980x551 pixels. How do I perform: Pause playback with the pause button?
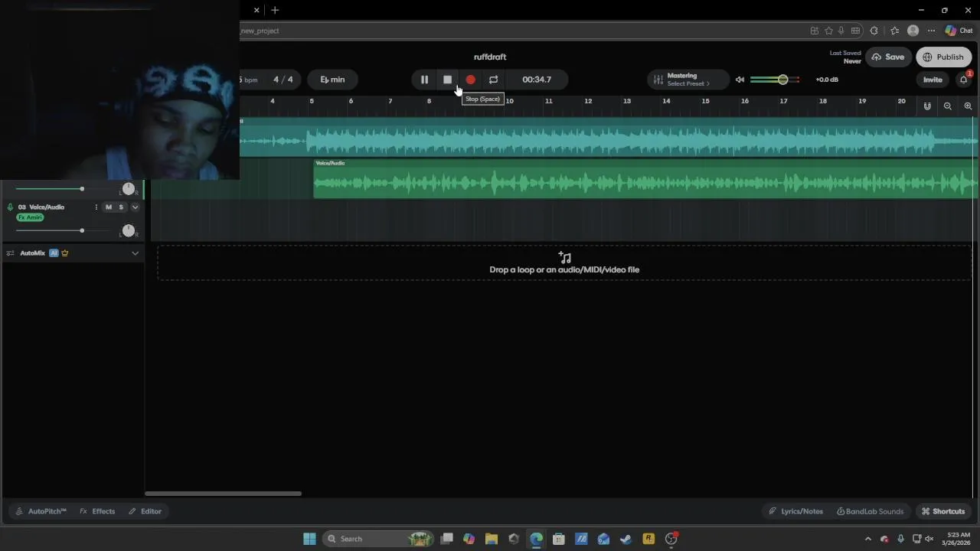(424, 80)
